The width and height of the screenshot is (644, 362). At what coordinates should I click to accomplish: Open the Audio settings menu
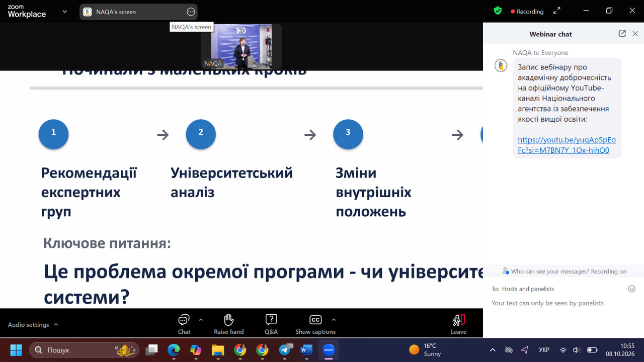tap(33, 325)
